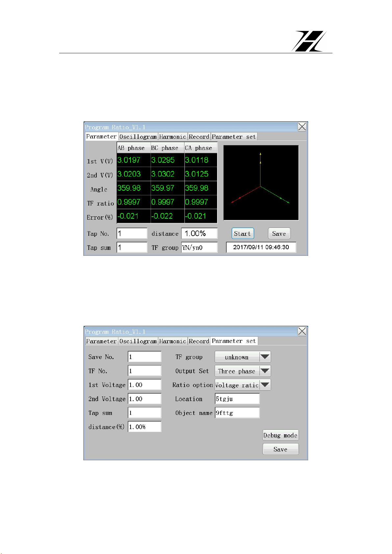Click the 1st Voltage input field
The height and width of the screenshot is (554, 392).
coord(145,385)
